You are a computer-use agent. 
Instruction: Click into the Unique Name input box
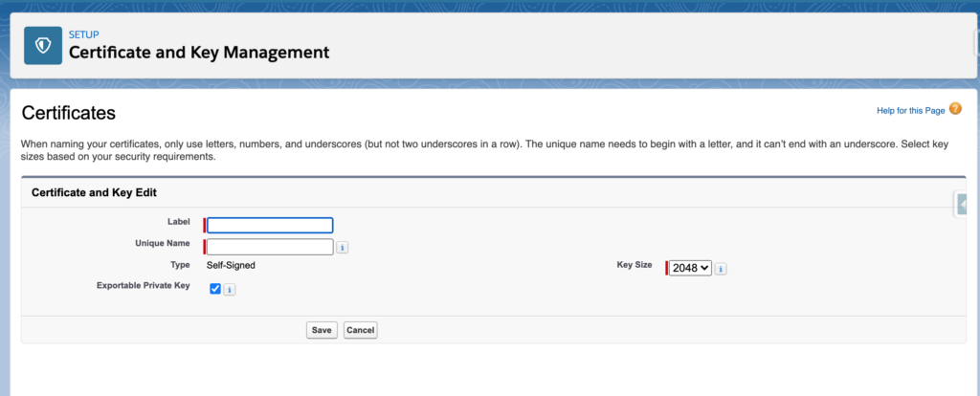(x=270, y=247)
